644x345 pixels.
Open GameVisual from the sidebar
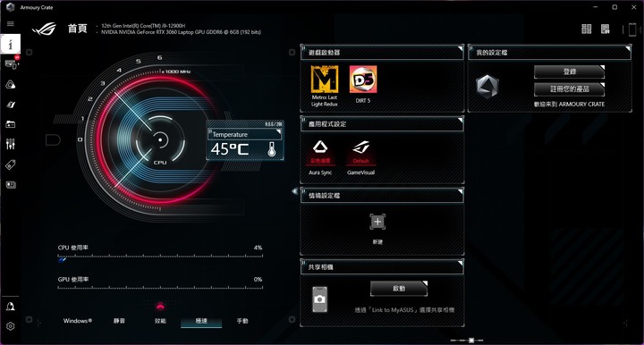tap(11, 105)
